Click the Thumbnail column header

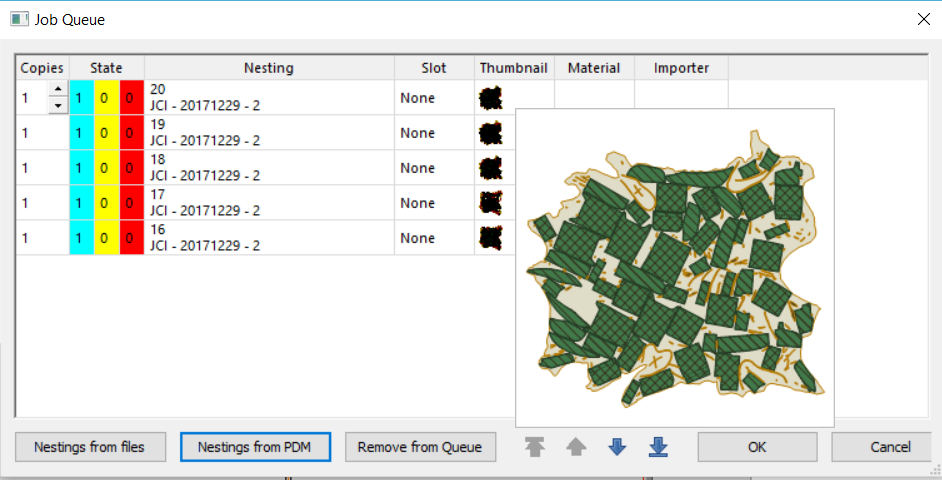[x=514, y=68]
